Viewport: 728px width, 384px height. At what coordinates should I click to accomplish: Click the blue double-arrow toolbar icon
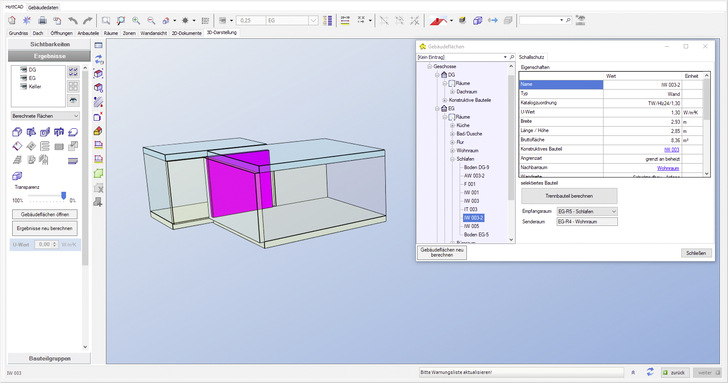[493, 20]
